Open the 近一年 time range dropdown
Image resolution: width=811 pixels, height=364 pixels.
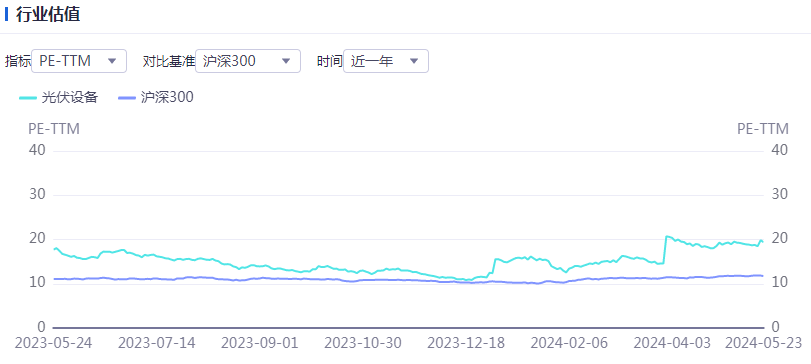click(x=386, y=61)
